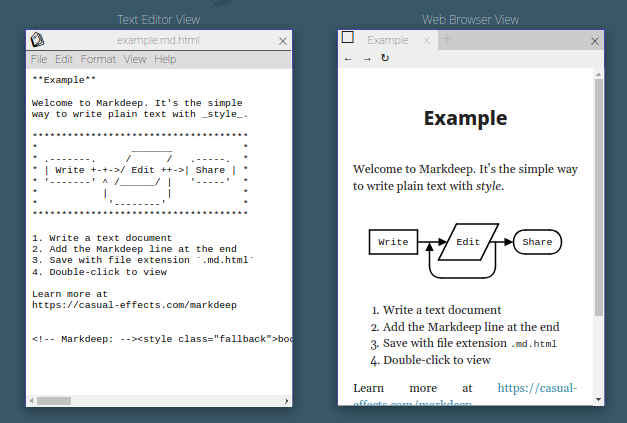
Task: Click 'Write a text document' in browser list
Action: (x=442, y=310)
